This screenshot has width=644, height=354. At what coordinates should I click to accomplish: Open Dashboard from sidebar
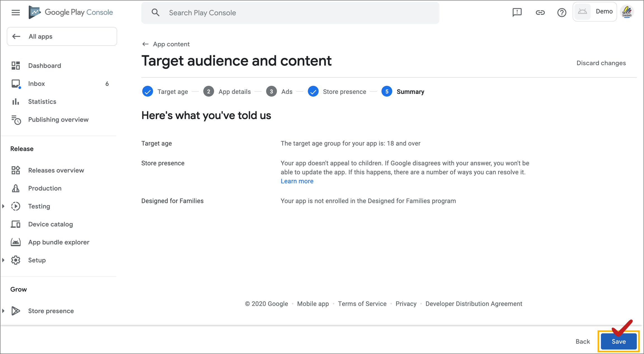point(44,65)
